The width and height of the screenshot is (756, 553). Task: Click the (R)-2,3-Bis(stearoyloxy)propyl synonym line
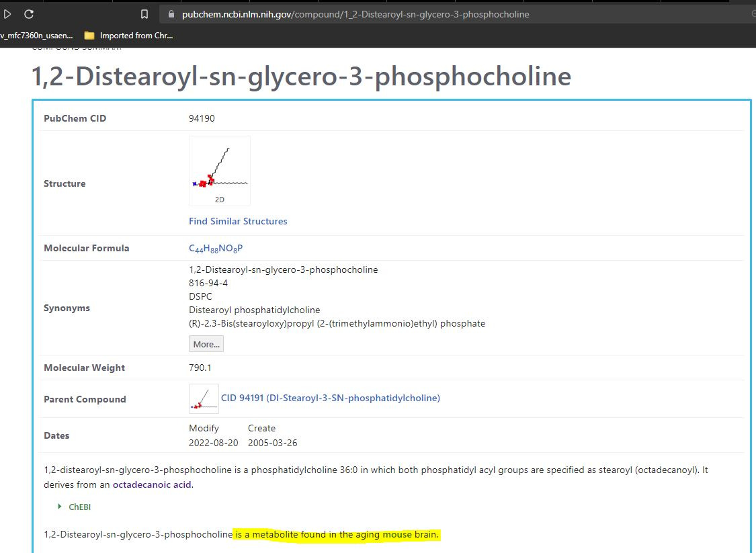pyautogui.click(x=337, y=323)
